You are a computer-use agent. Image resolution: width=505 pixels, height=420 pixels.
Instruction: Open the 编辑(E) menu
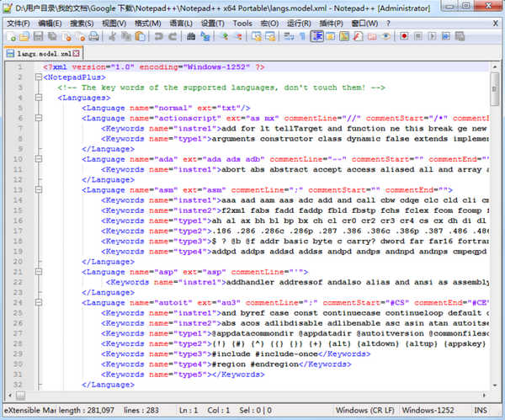point(50,24)
